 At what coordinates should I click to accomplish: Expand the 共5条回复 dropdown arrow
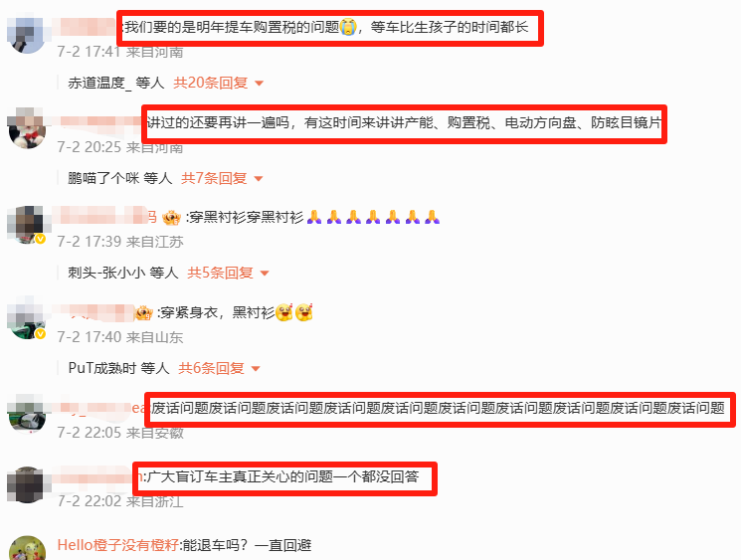click(265, 274)
